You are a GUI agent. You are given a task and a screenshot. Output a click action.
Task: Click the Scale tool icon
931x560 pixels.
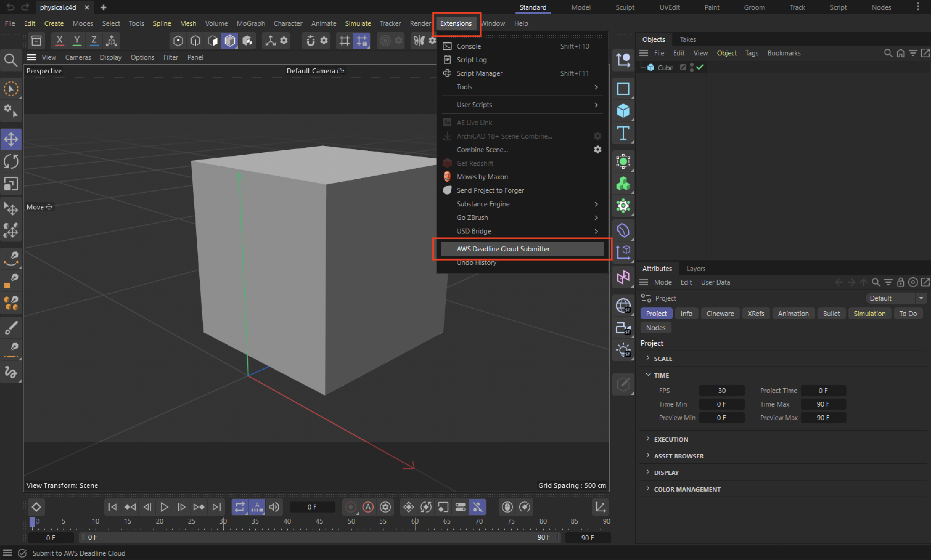[x=11, y=184]
